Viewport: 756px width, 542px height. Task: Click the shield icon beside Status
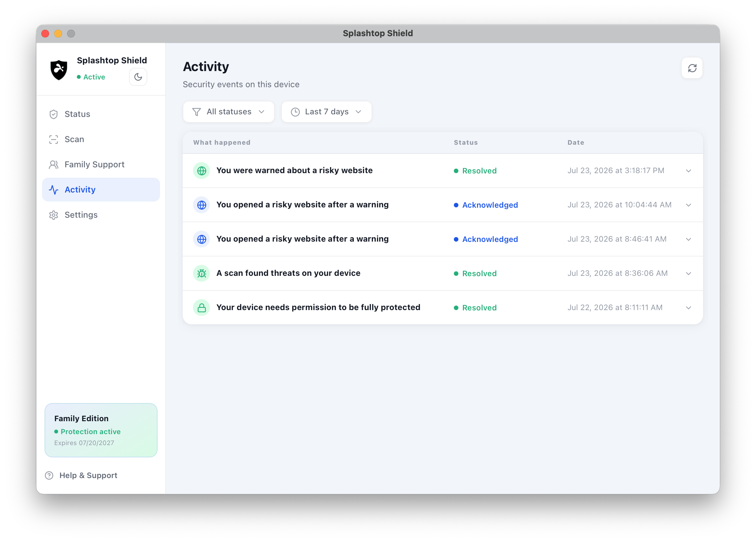pyautogui.click(x=53, y=114)
